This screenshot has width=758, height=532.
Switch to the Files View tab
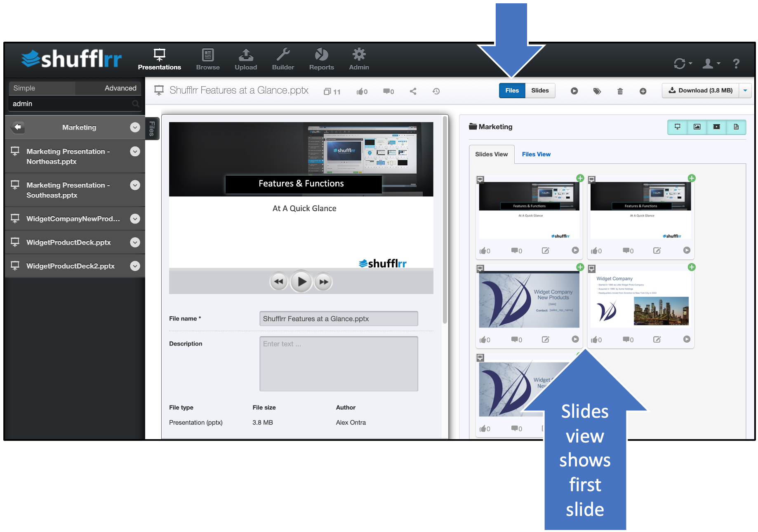pos(536,154)
